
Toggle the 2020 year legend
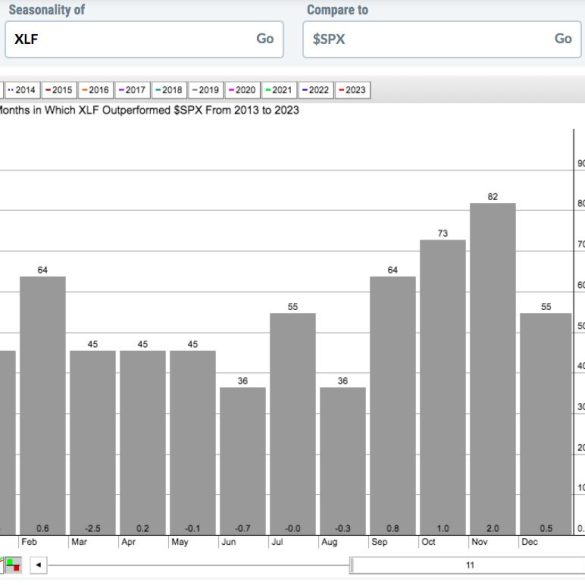(x=242, y=90)
